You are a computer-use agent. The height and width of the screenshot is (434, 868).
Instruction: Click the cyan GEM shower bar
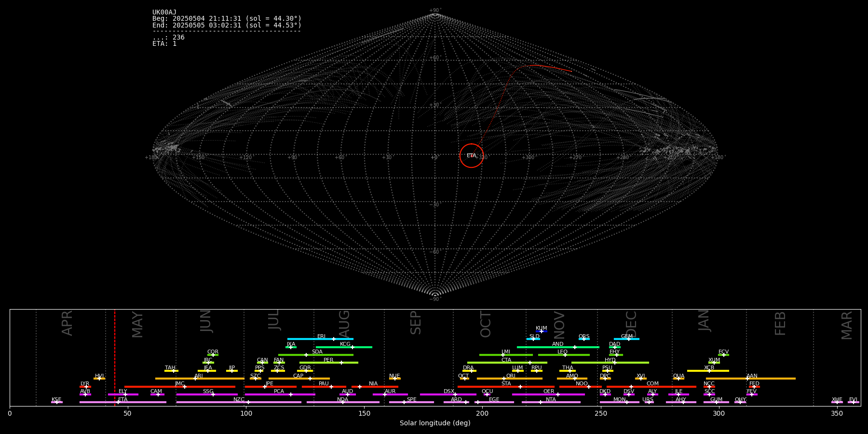coord(626,339)
